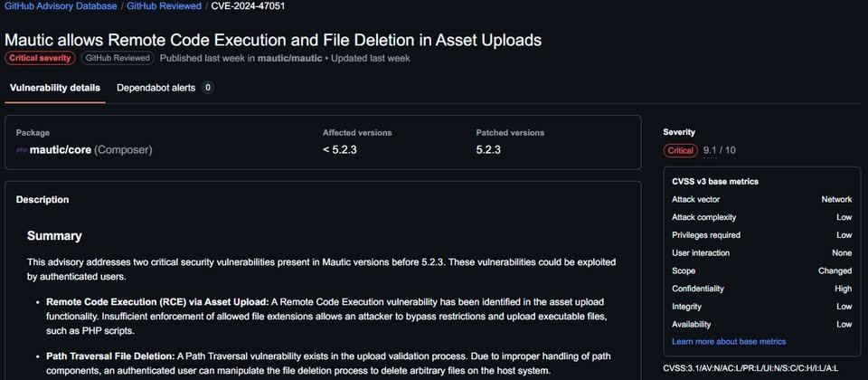
Task: Click the Critical severity badge under the title
Action: coord(40,58)
